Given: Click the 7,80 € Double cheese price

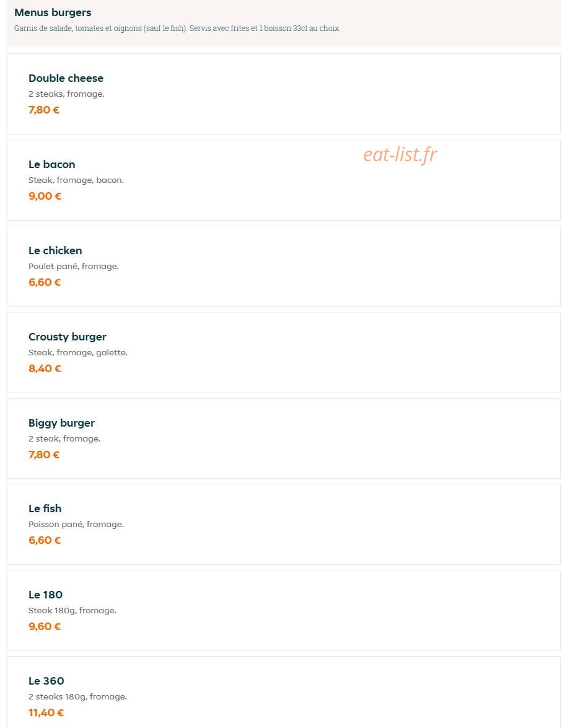Looking at the screenshot, I should [44, 110].
